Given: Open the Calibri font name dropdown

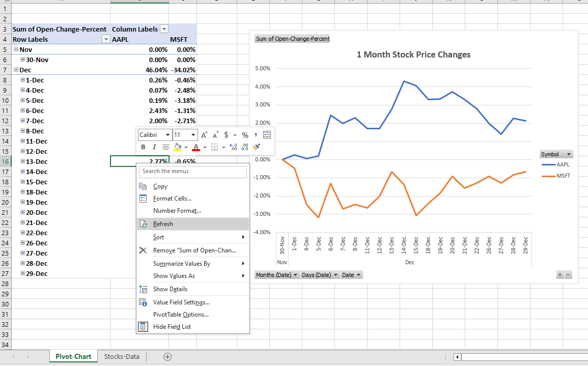Looking at the screenshot, I should [167, 135].
